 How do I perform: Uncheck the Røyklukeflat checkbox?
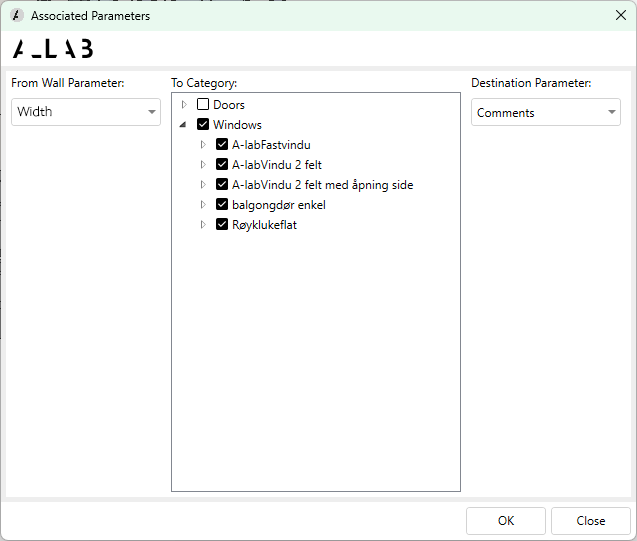pyautogui.click(x=222, y=225)
